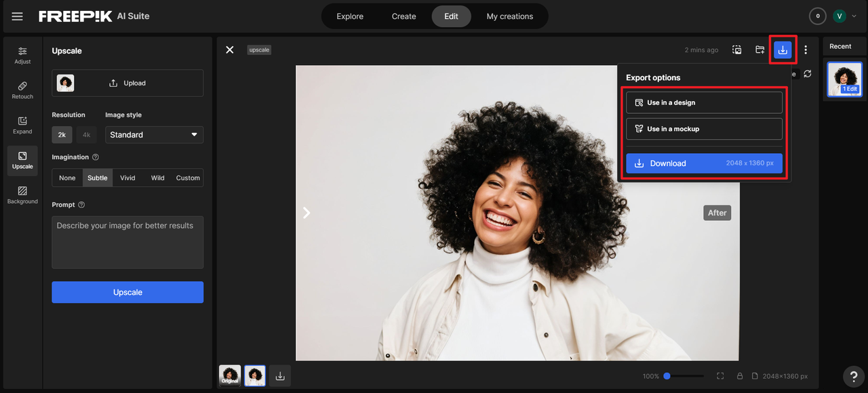Screen dimensions: 868x393
Task: Open the Image style Standard dropdown
Action: click(x=154, y=135)
